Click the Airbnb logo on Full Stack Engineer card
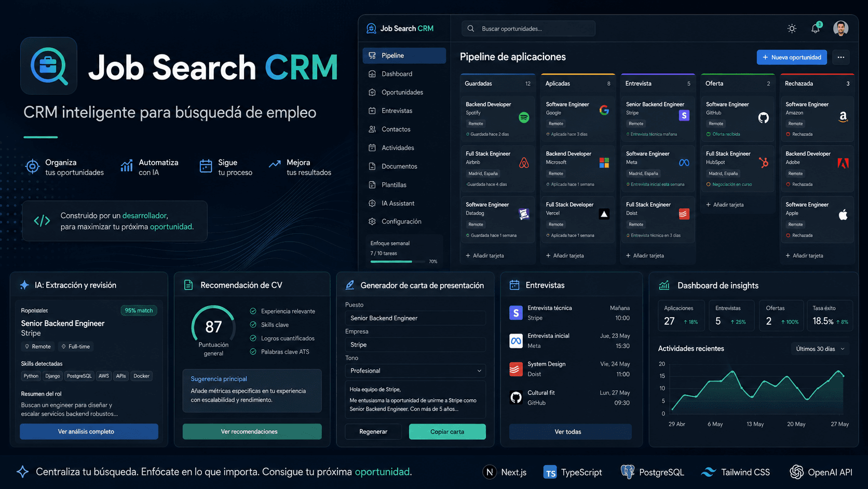 pos(524,163)
